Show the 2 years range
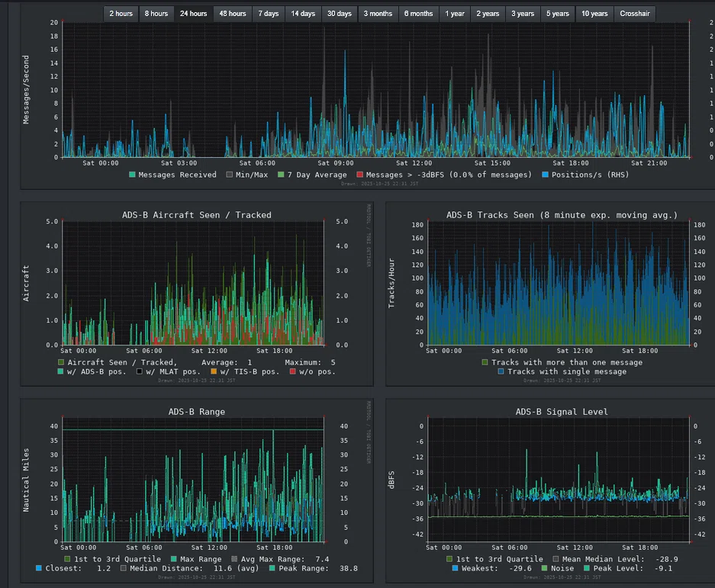715x588 pixels. 488,14
